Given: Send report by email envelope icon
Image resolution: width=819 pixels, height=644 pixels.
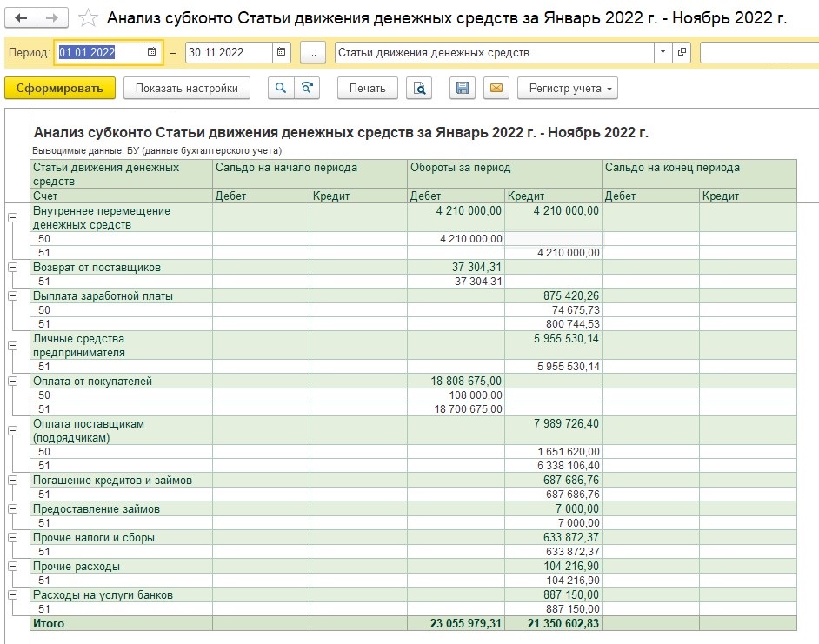Looking at the screenshot, I should click(x=496, y=88).
